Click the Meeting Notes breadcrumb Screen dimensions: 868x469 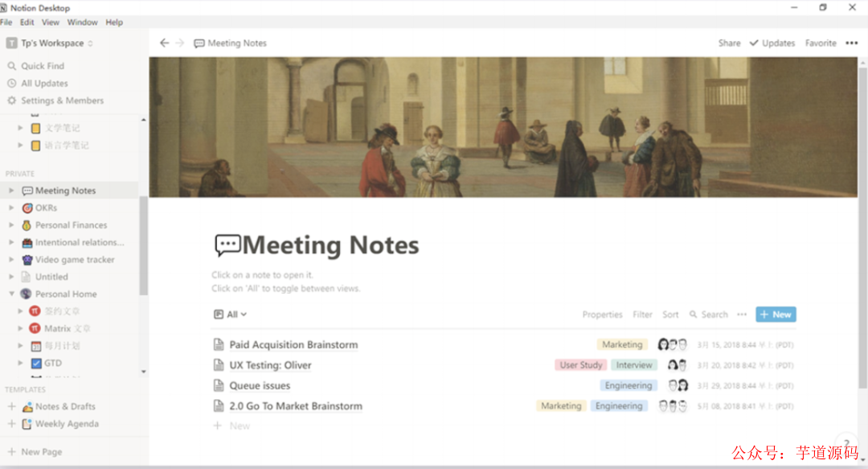[x=231, y=43]
